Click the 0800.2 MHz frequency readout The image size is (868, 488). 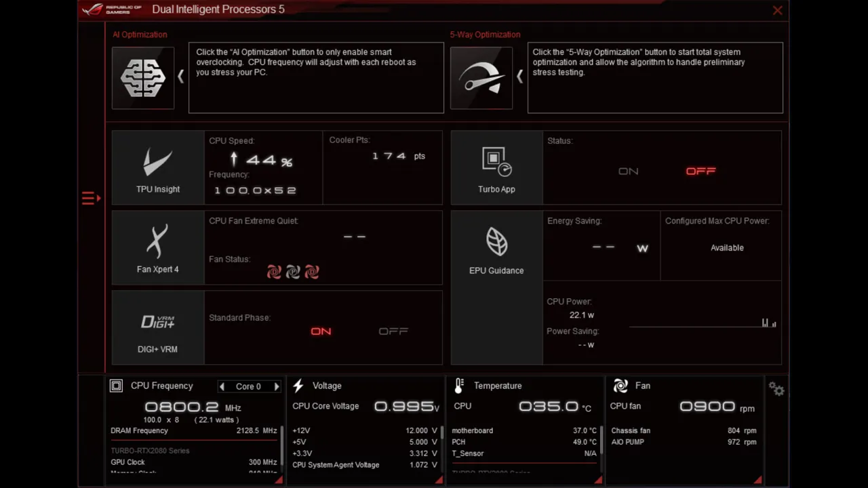pyautogui.click(x=193, y=407)
